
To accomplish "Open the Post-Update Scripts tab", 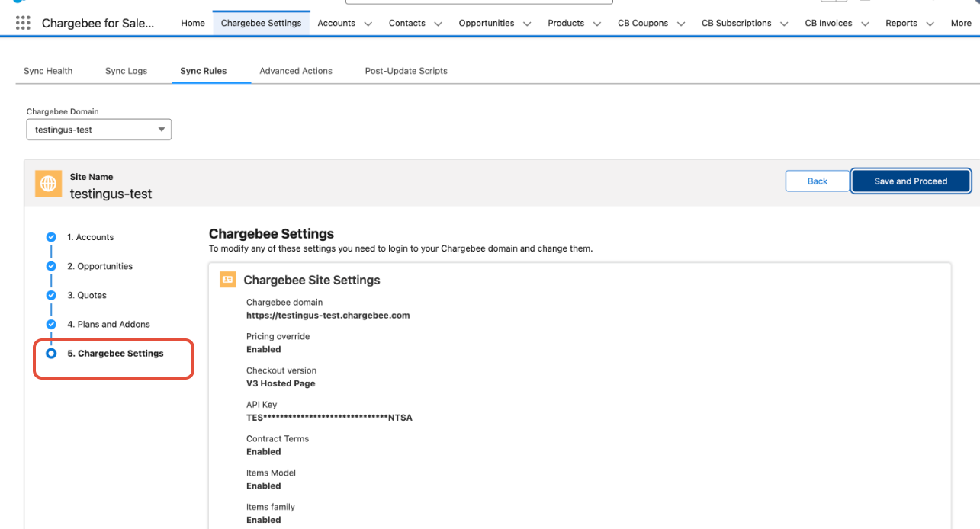I will click(406, 71).
